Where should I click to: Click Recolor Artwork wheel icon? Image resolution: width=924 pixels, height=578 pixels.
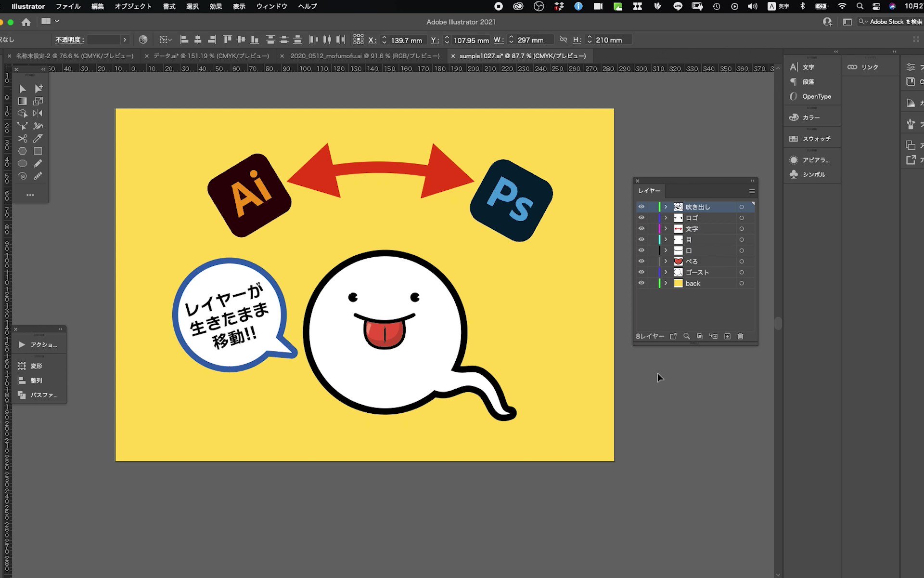tap(143, 40)
